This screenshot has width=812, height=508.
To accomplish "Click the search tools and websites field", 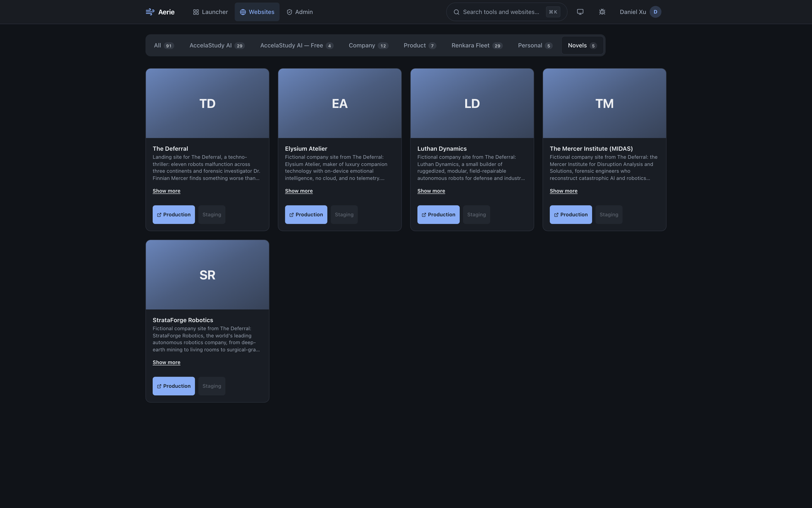I will point(506,12).
